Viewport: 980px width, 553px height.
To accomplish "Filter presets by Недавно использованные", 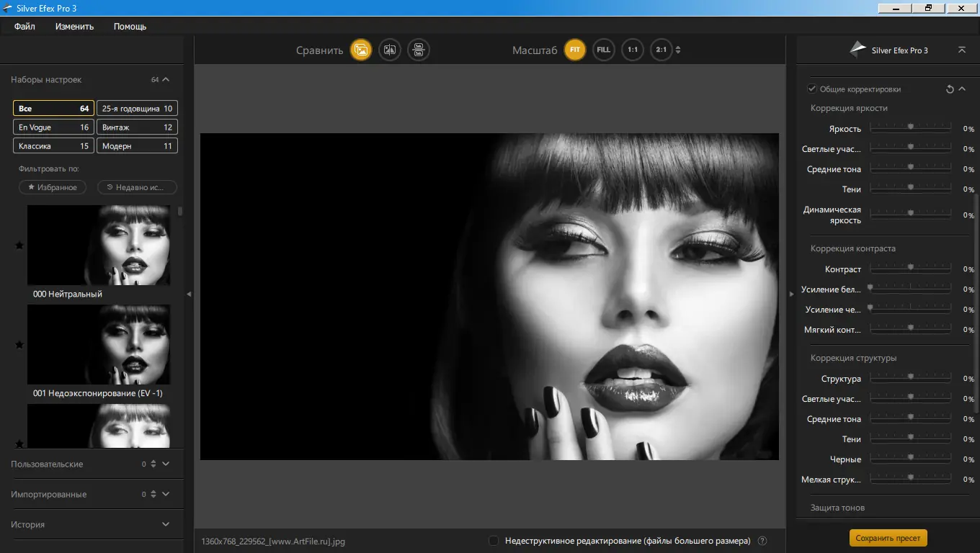I will pyautogui.click(x=137, y=187).
